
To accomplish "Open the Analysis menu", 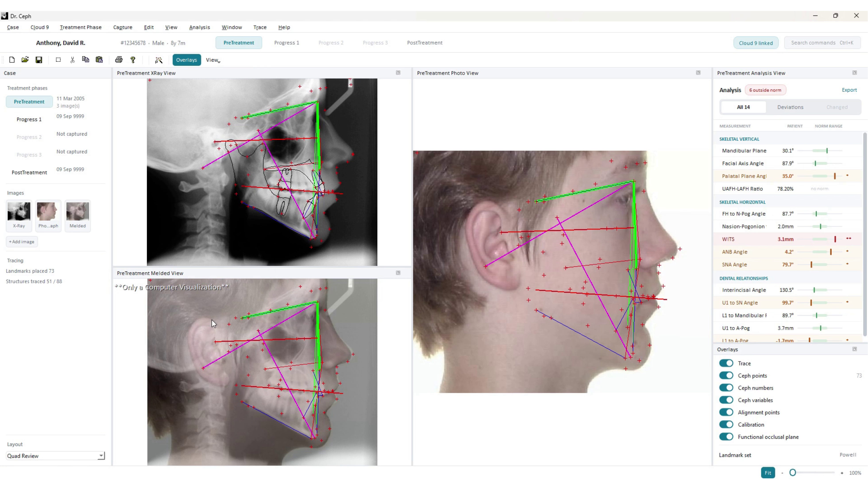I will [199, 27].
